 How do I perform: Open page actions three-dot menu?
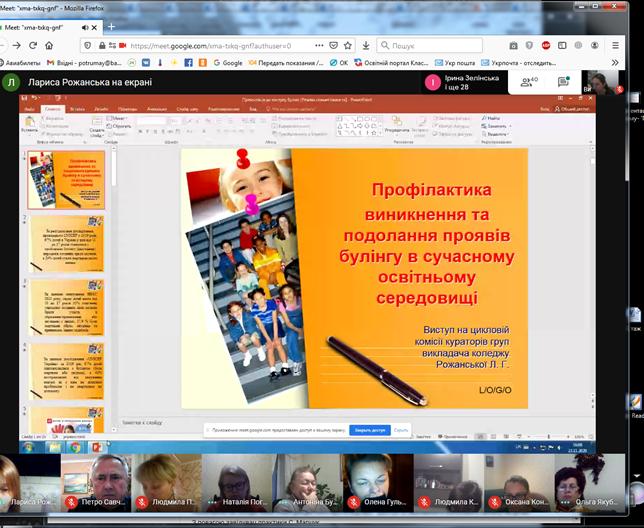[319, 46]
